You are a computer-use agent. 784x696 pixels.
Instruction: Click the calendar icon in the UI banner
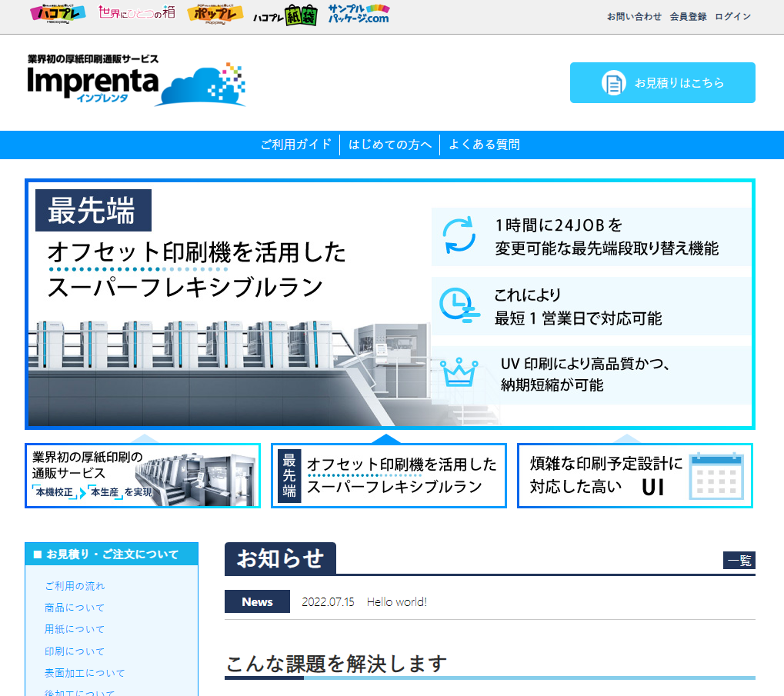click(716, 476)
